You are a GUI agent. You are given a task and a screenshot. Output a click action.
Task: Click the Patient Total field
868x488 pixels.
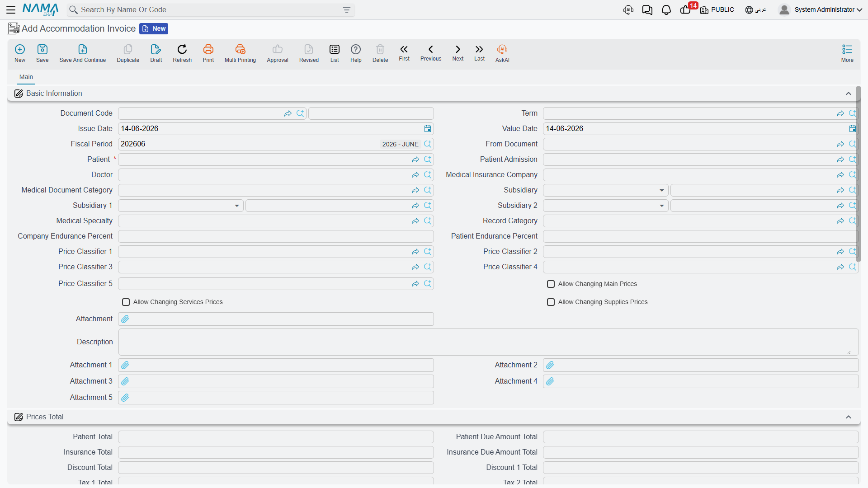point(276,437)
